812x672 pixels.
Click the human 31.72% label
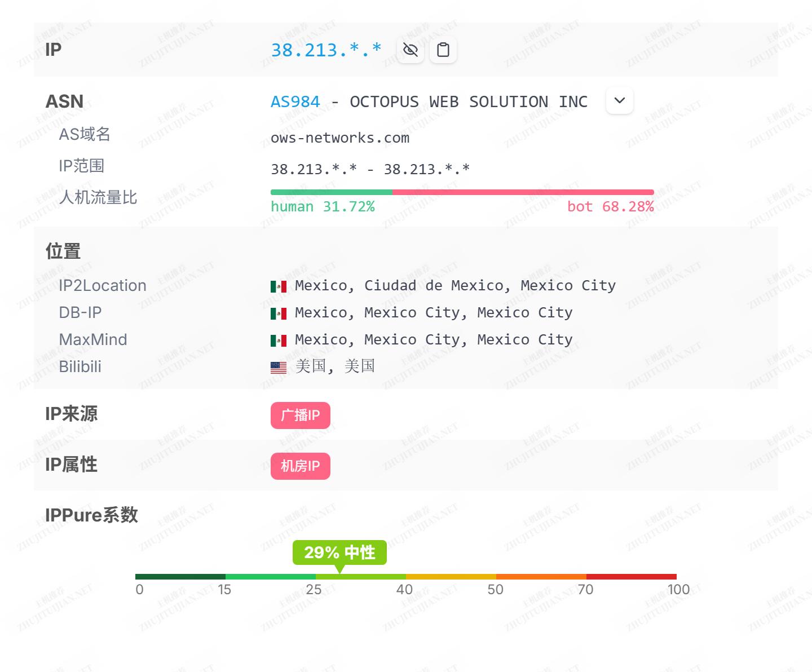(323, 207)
